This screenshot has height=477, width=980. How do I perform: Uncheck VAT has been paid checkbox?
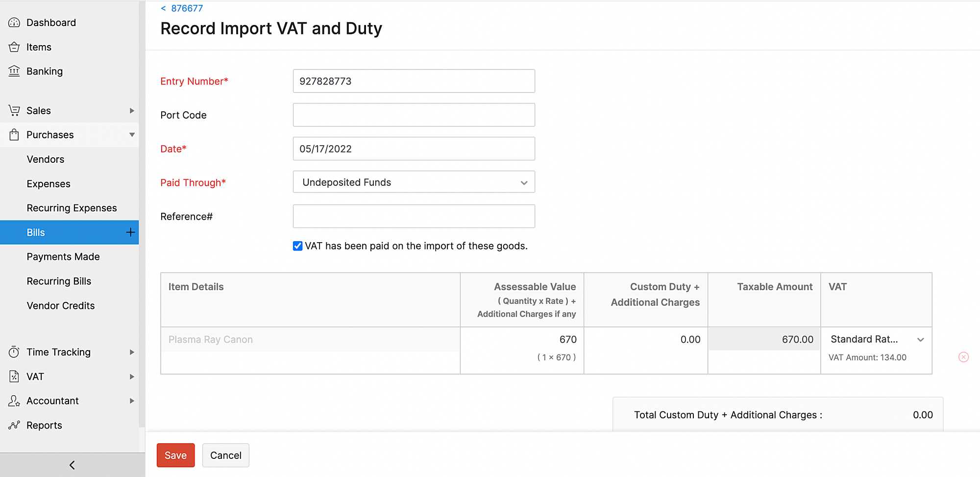[x=297, y=246]
